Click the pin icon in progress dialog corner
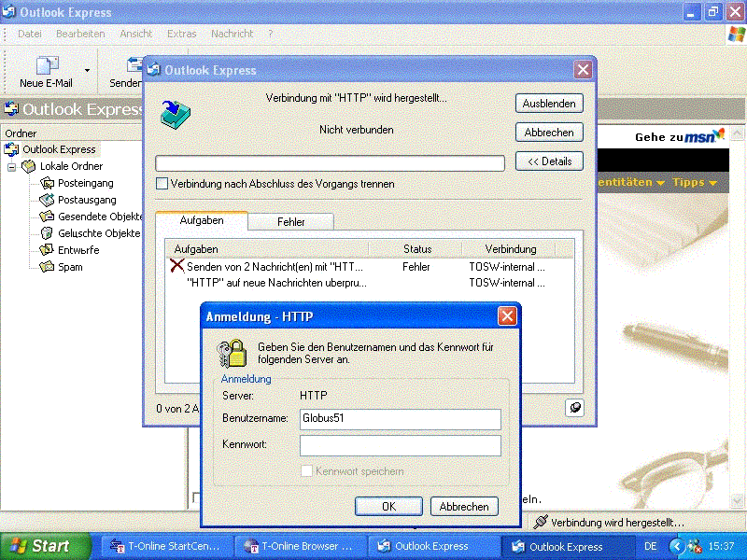747x560 pixels. pos(575,408)
